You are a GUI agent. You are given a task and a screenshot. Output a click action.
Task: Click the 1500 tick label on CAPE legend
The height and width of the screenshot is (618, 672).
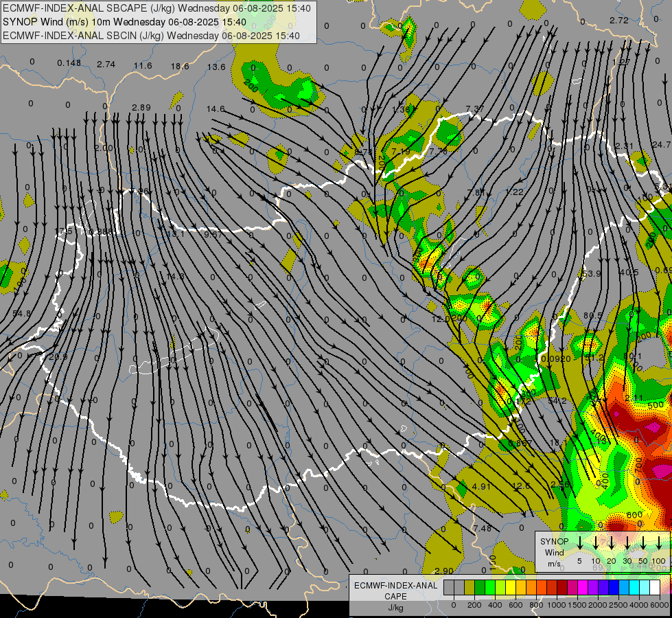click(x=577, y=605)
